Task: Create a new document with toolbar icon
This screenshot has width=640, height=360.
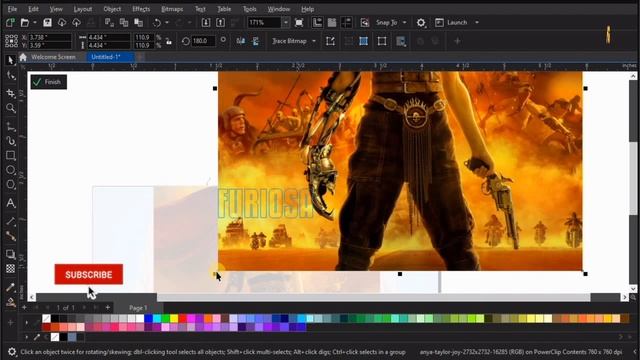Action: [x=10, y=22]
